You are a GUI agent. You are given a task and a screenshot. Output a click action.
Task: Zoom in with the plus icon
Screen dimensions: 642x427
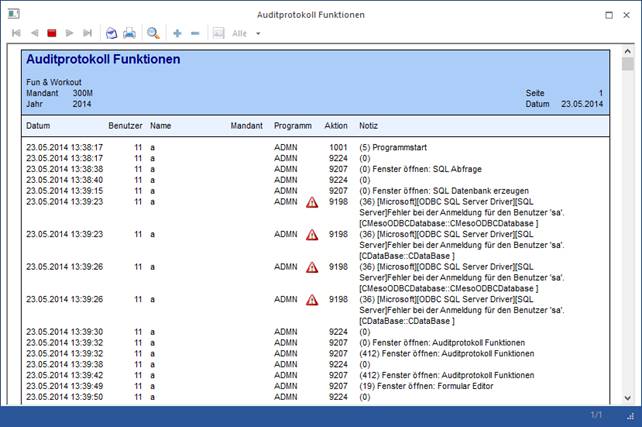point(177,33)
